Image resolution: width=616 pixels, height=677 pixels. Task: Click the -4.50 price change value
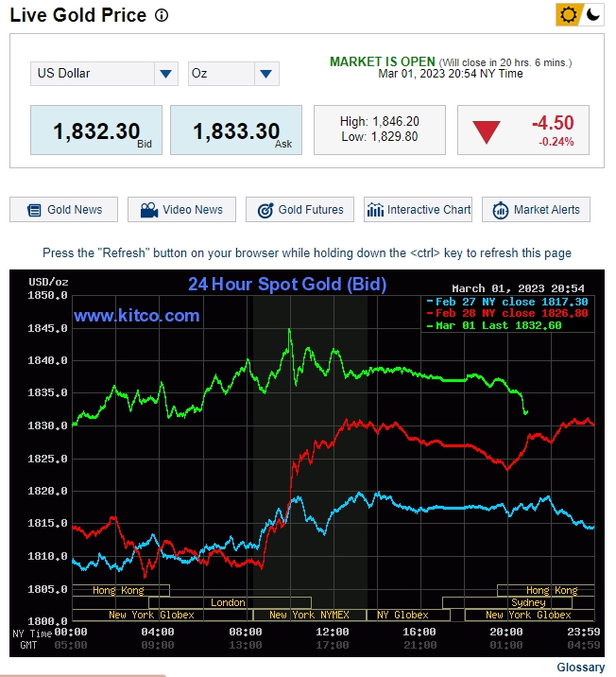click(553, 123)
